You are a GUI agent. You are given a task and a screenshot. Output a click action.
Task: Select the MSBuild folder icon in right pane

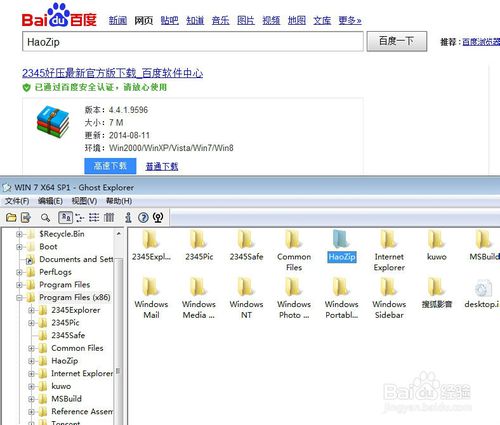click(x=484, y=239)
